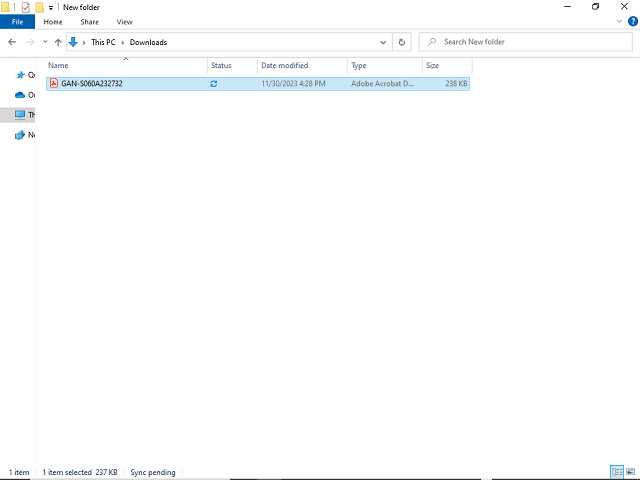640x480 pixels.
Task: Switch to Large icons view layout
Action: [x=631, y=472]
